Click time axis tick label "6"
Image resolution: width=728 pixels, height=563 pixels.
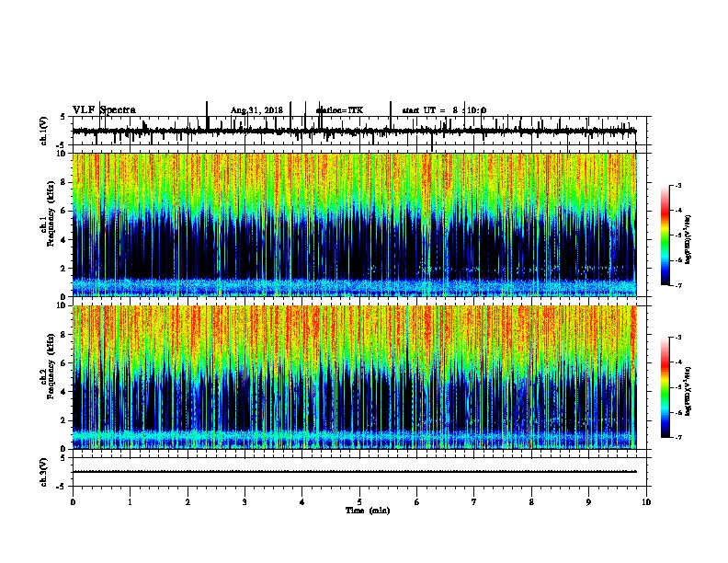(x=417, y=502)
